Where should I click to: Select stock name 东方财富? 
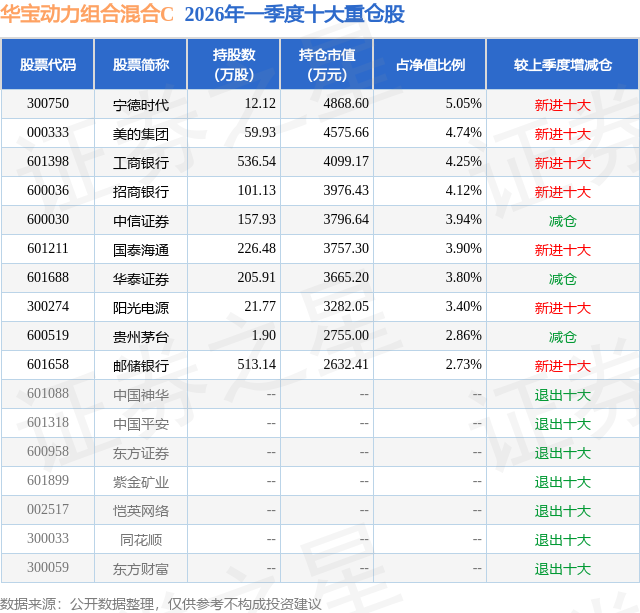(x=141, y=569)
